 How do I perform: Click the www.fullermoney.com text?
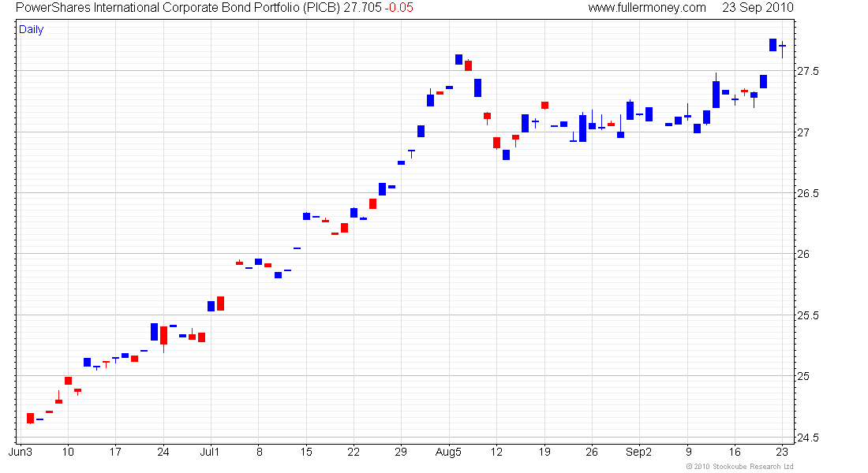click(647, 8)
